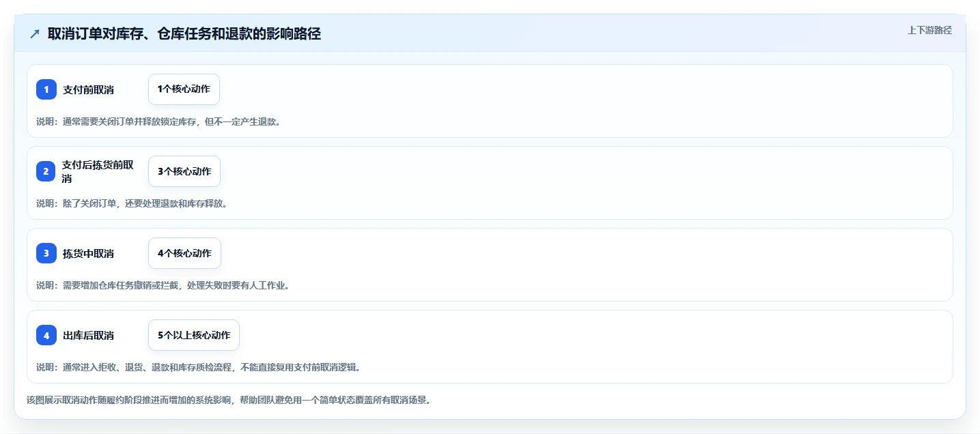Click the step 2 number badge
The image size is (980, 434).
[46, 171]
